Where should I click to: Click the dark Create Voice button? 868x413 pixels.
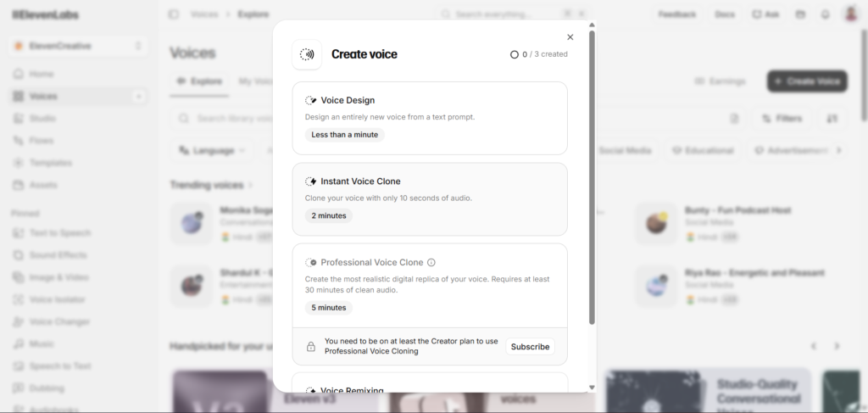pos(807,81)
